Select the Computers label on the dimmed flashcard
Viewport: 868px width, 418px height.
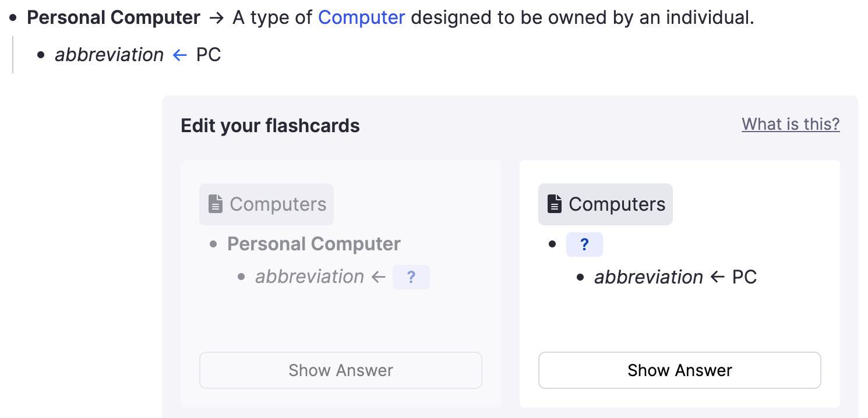(278, 204)
